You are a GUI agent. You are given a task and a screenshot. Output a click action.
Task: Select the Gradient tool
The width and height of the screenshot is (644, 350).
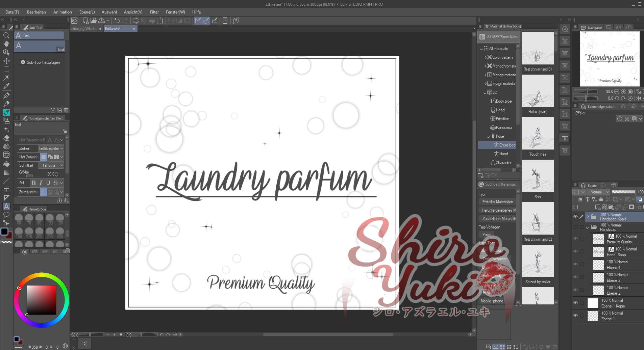pos(6,172)
